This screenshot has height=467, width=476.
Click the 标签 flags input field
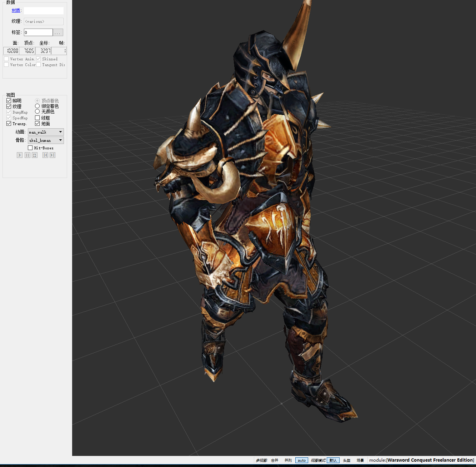[38, 33]
